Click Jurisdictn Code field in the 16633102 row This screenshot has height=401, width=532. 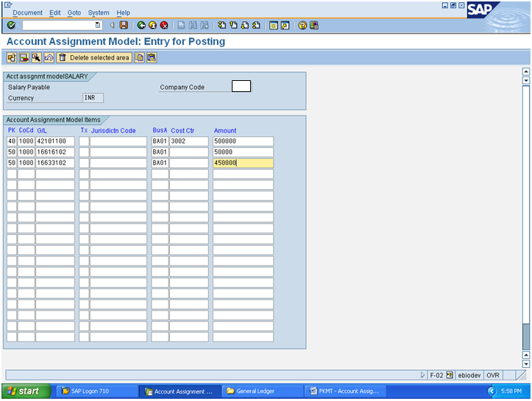118,163
